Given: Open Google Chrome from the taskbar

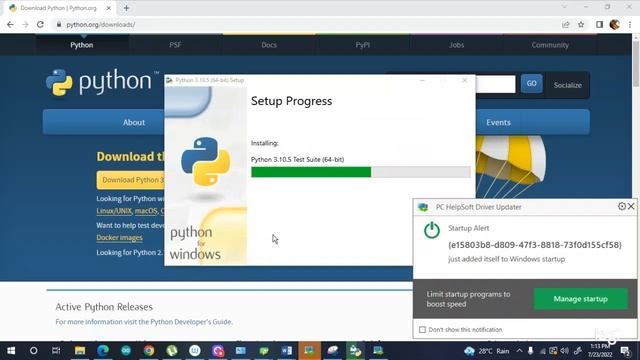Looking at the screenshot, I should click(149, 351).
